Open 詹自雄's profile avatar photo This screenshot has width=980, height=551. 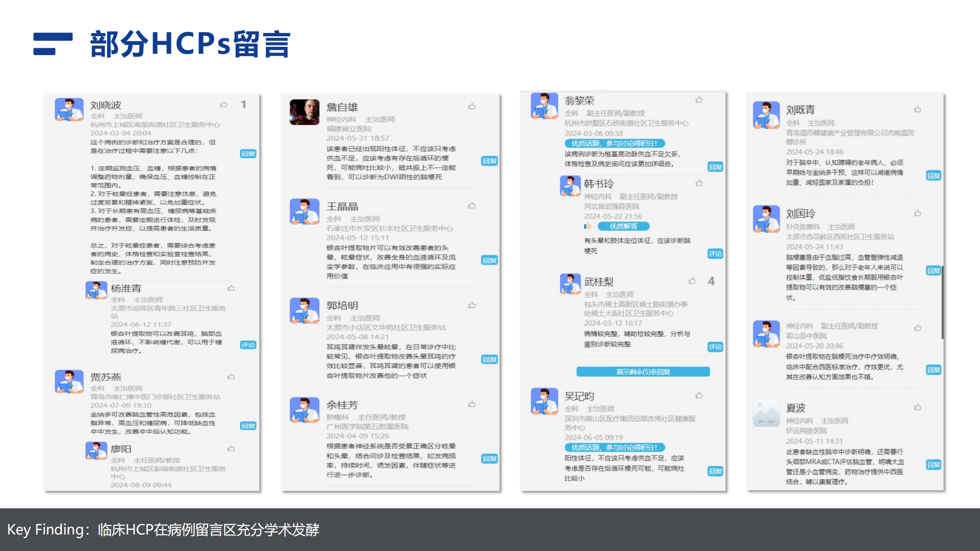(304, 112)
